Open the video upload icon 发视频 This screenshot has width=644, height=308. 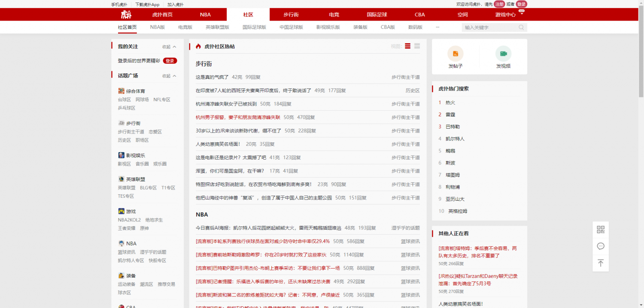point(504,54)
